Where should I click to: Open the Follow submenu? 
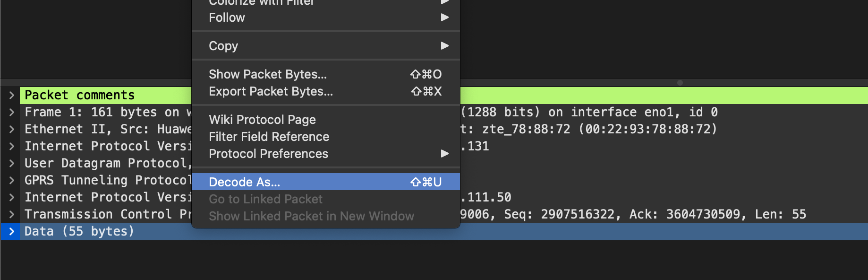(x=326, y=17)
